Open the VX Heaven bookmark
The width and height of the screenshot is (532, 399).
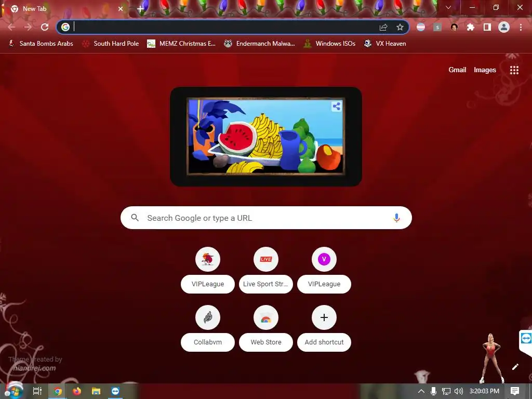point(385,44)
